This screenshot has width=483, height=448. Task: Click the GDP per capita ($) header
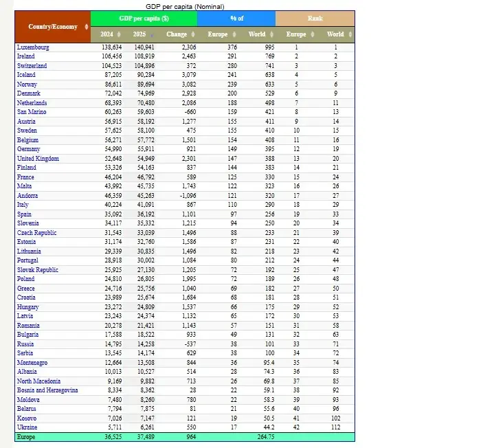[x=144, y=19]
